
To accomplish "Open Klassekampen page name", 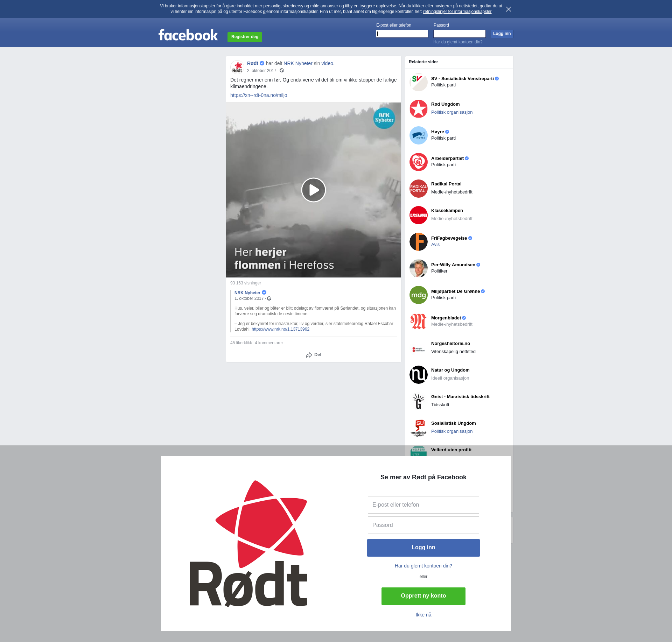I will [447, 211].
